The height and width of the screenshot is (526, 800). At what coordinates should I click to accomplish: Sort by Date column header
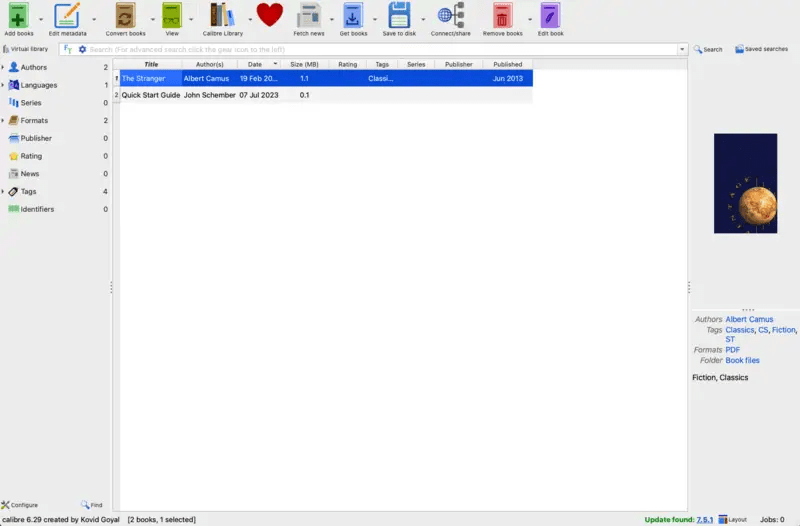(258, 64)
